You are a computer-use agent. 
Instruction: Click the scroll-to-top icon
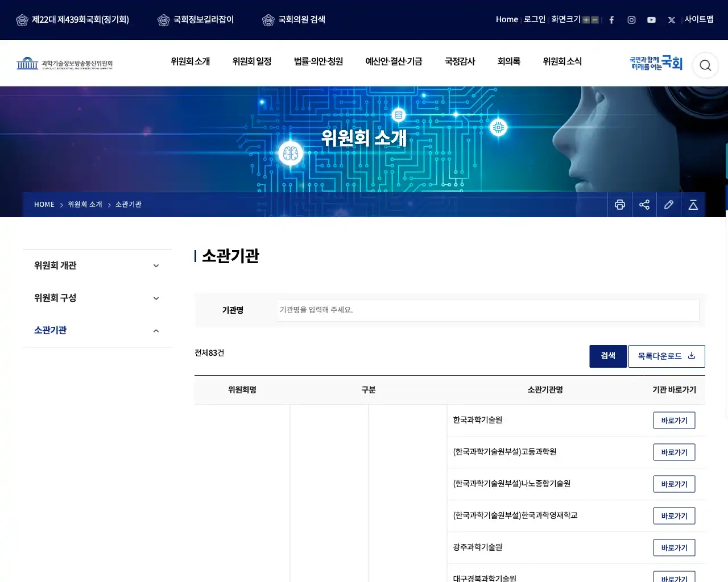[x=693, y=205]
